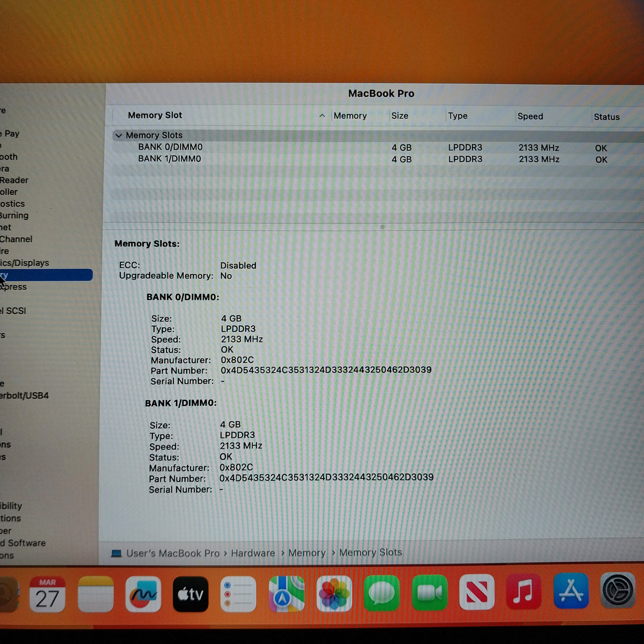Launch the Notes app from the dock
Image resolution: width=644 pixels, height=644 pixels.
96,594
